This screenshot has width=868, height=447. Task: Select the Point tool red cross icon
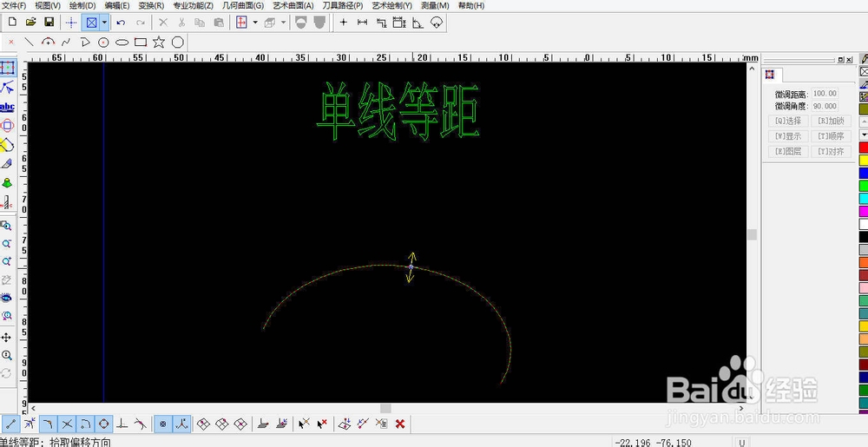11,42
